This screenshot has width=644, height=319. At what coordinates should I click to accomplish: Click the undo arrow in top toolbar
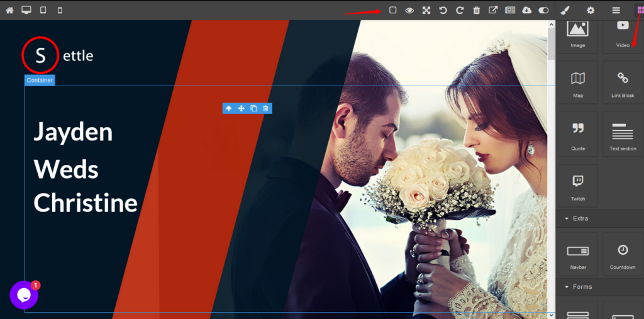click(443, 10)
